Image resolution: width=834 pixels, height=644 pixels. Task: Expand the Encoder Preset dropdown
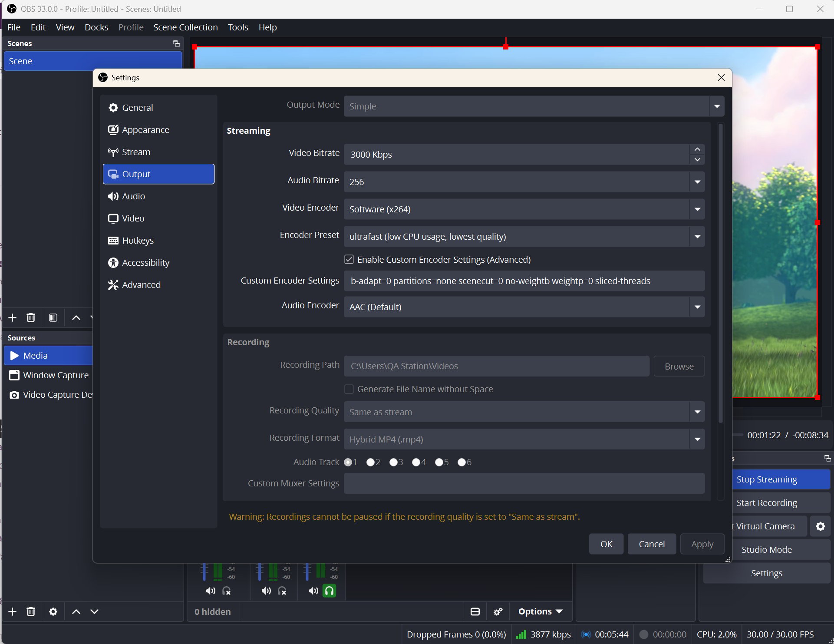(x=697, y=236)
